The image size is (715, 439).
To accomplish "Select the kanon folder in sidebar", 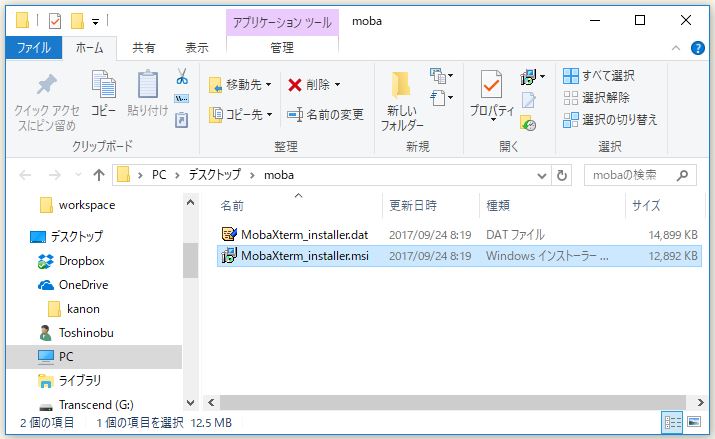I will coord(73,309).
